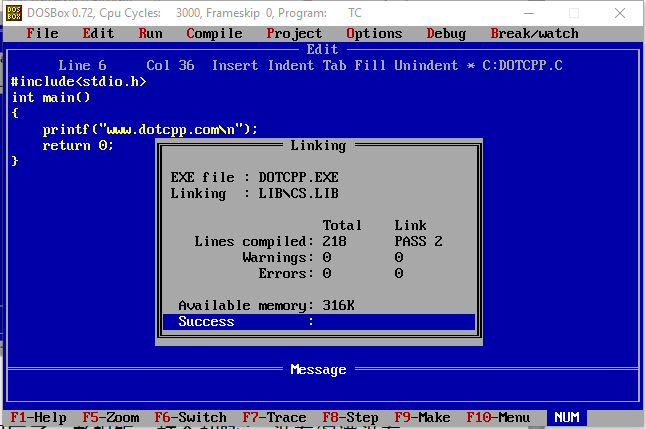Open the Edit menu

click(x=98, y=33)
